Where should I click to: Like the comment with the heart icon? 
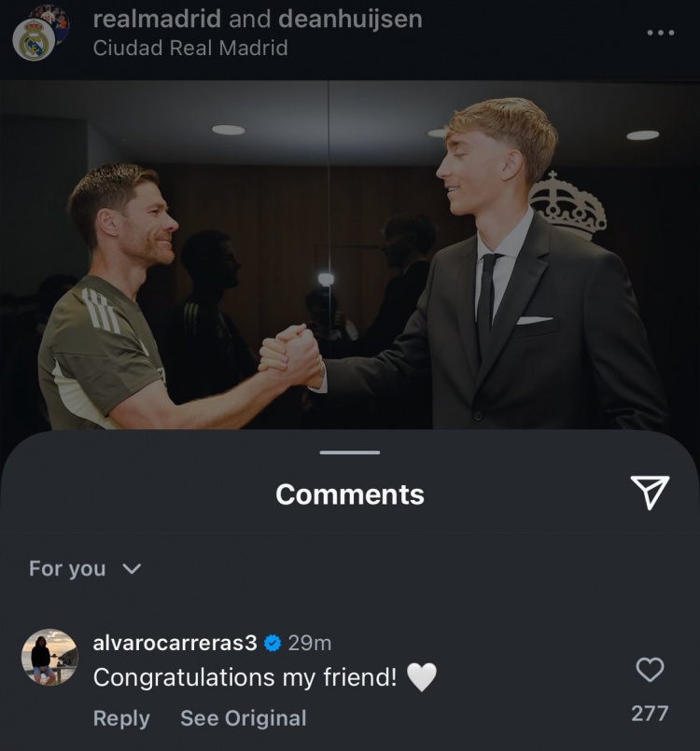click(650, 669)
